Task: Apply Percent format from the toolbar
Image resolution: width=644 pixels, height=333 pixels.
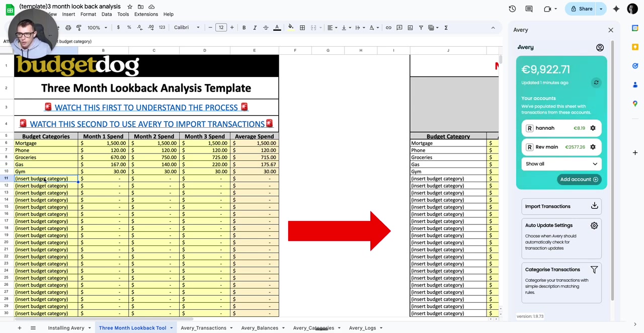Action: pos(129,28)
